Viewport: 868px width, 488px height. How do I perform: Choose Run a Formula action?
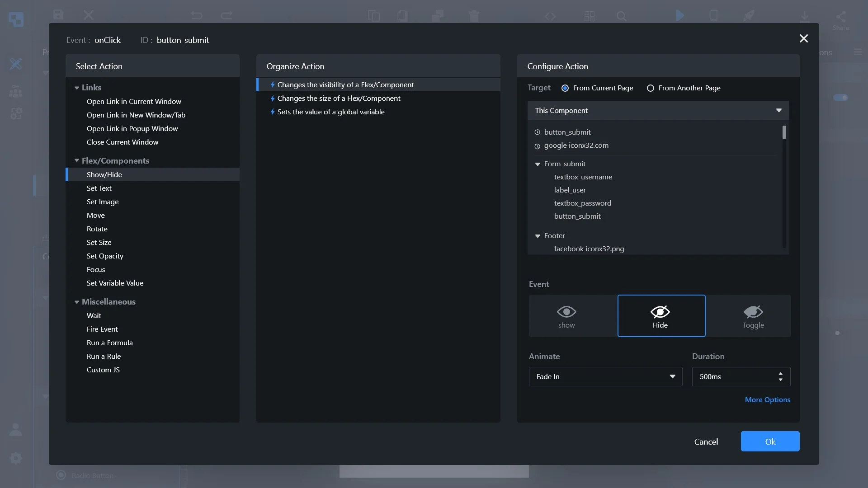click(x=109, y=343)
